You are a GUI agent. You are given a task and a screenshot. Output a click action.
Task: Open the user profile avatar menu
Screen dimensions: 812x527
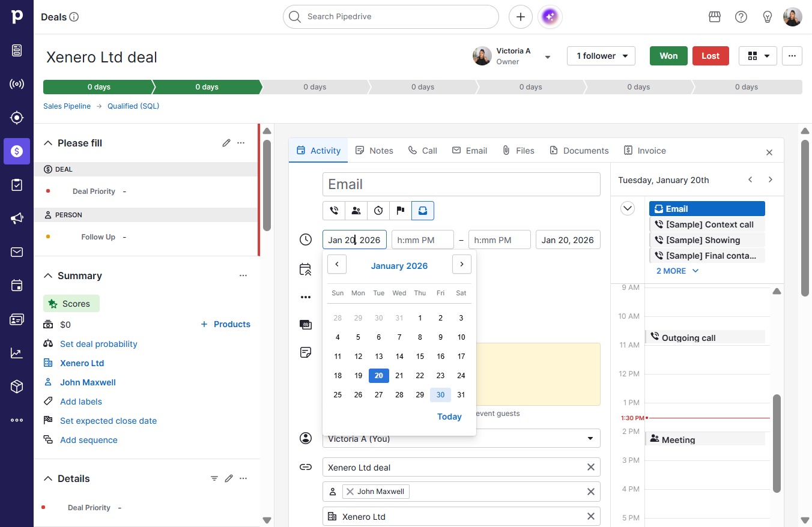point(793,17)
